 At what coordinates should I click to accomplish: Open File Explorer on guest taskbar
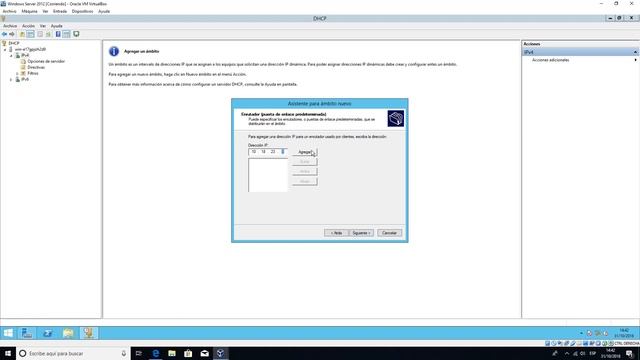68,333
